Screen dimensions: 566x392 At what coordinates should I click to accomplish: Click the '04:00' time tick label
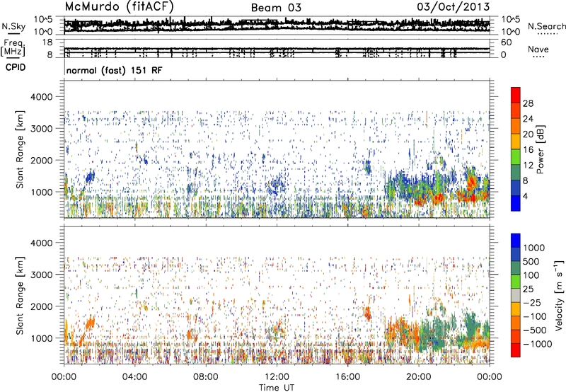pyautogui.click(x=134, y=377)
